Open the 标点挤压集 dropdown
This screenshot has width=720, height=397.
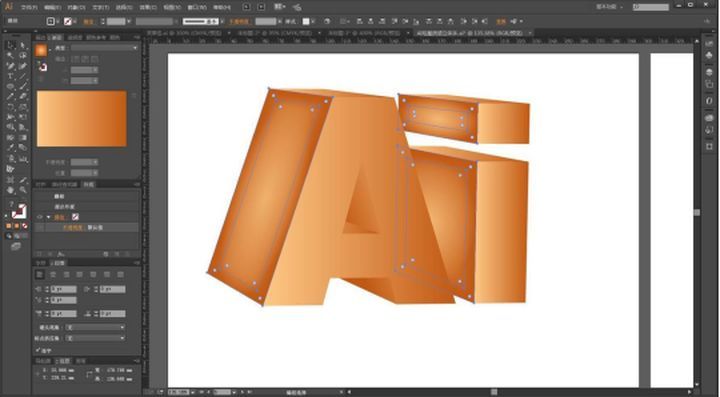(x=96, y=338)
